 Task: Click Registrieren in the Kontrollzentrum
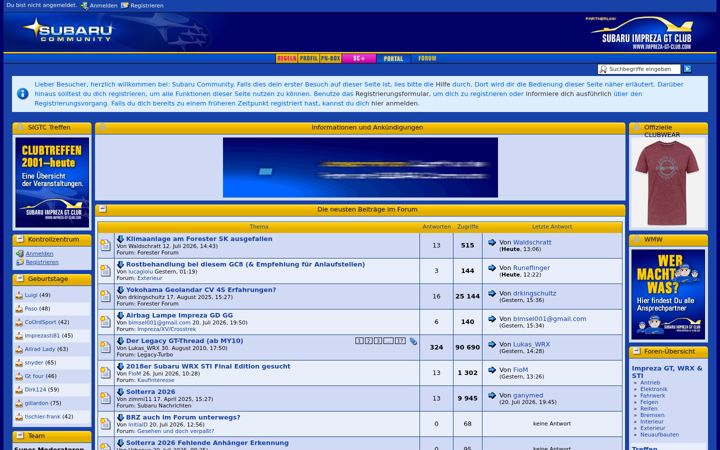pyautogui.click(x=42, y=262)
